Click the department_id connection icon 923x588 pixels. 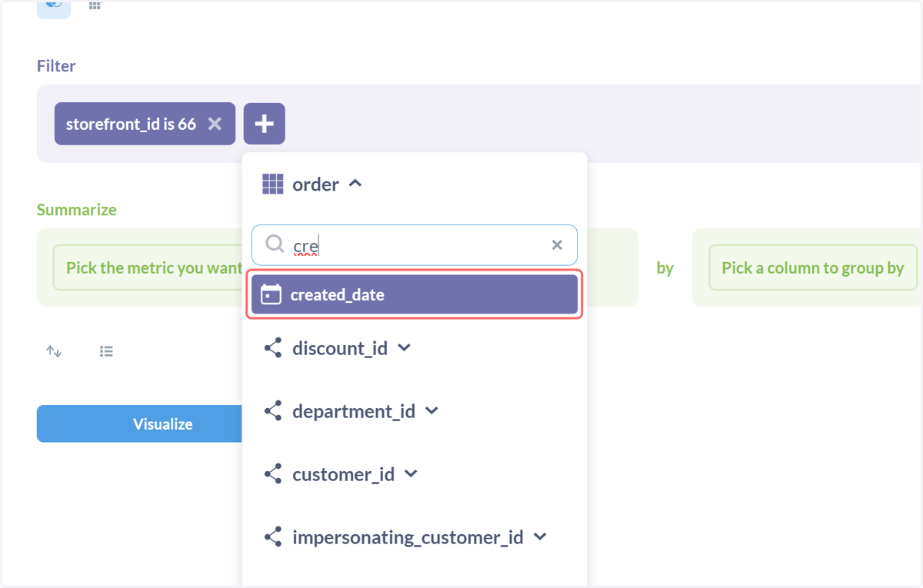273,411
